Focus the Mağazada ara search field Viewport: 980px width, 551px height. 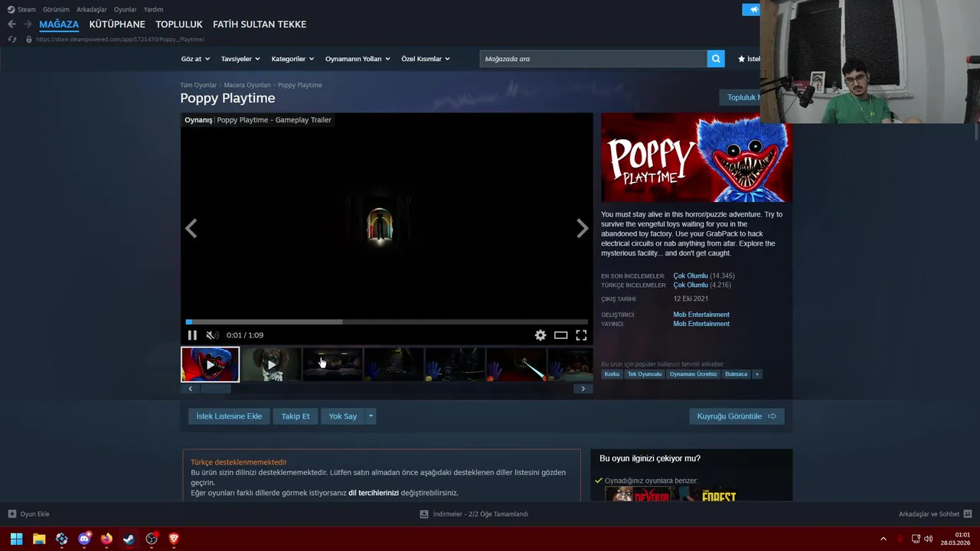[x=593, y=59]
